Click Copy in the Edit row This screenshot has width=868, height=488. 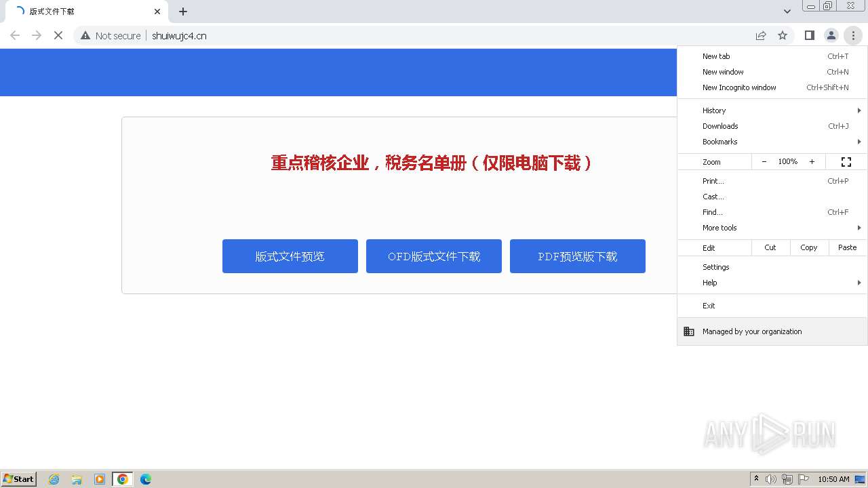tap(809, 247)
